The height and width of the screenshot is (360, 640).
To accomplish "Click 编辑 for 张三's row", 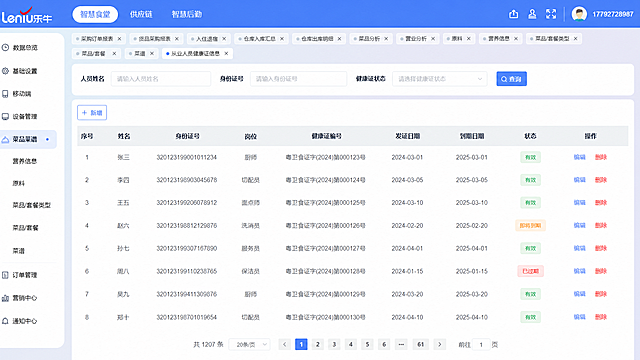I will 580,157.
